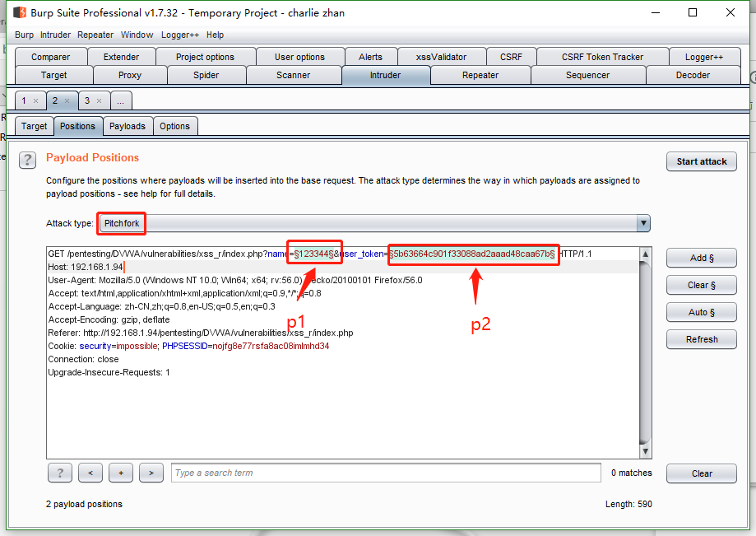This screenshot has width=756, height=536.
Task: Click the plus search options button
Action: (121, 473)
